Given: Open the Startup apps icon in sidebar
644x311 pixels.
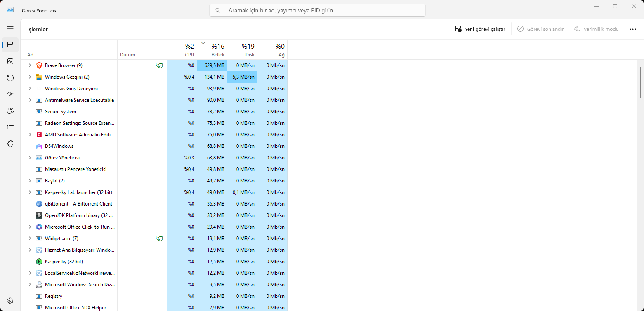Looking at the screenshot, I should [x=10, y=94].
